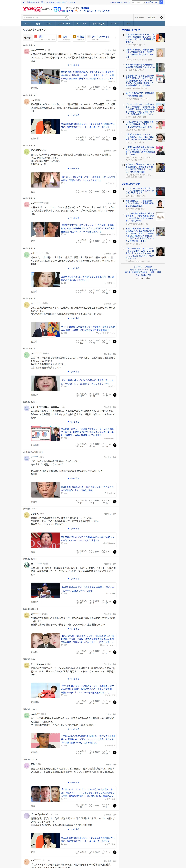Image resolution: width=186 pixels, height=868 pixels.
Task: Open the ヘルプ link in header
Action: (x=127, y=2)
